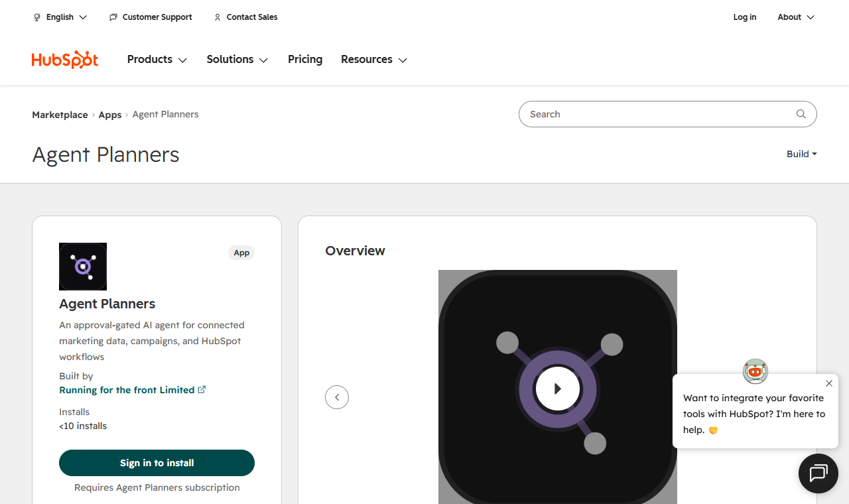Expand the About menu

(x=796, y=17)
